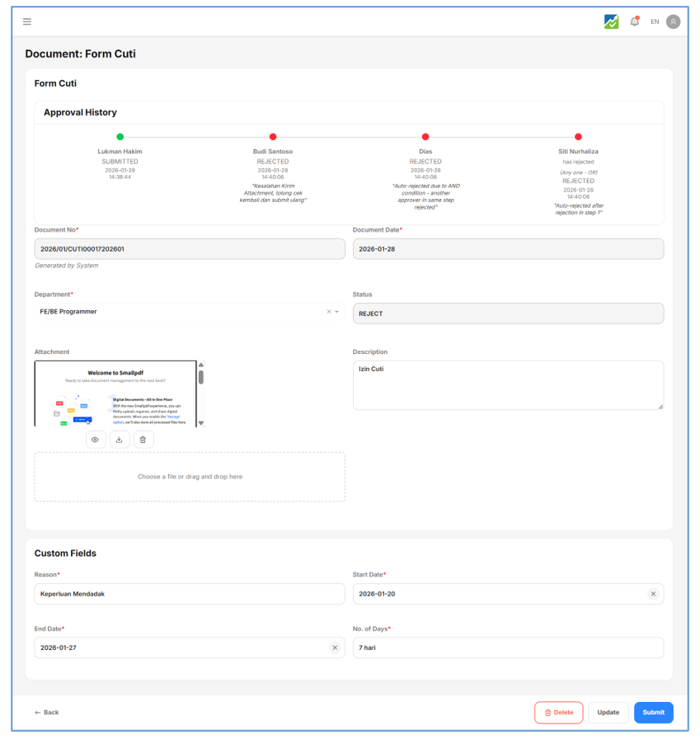Clear the Start Date value
700x740 pixels.
pyautogui.click(x=653, y=594)
